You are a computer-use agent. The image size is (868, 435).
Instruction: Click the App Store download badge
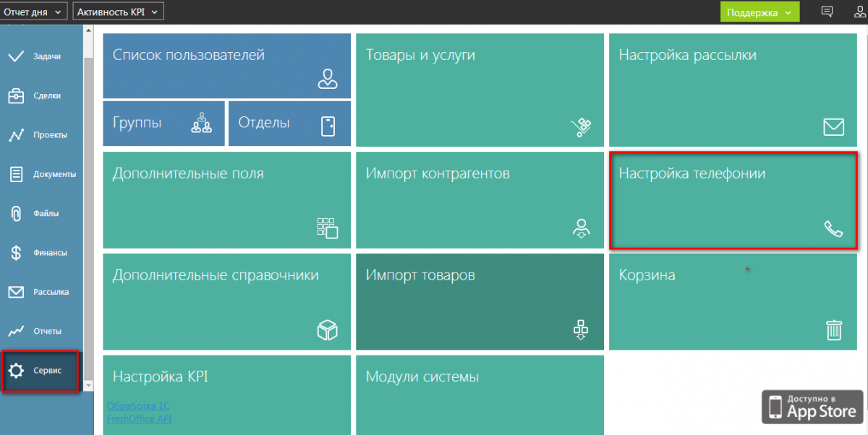click(x=812, y=407)
